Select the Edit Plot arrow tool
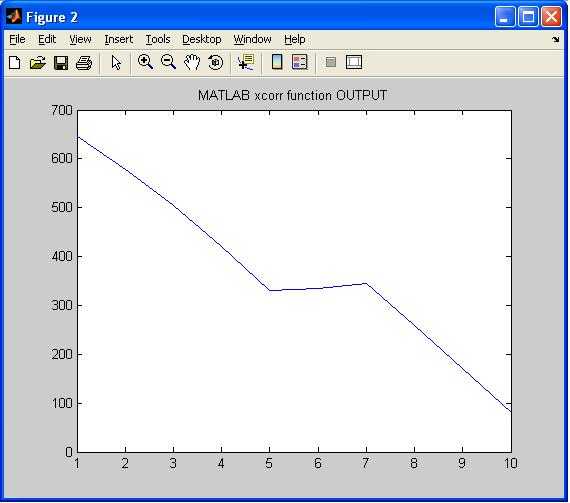570x503 pixels. 116,63
